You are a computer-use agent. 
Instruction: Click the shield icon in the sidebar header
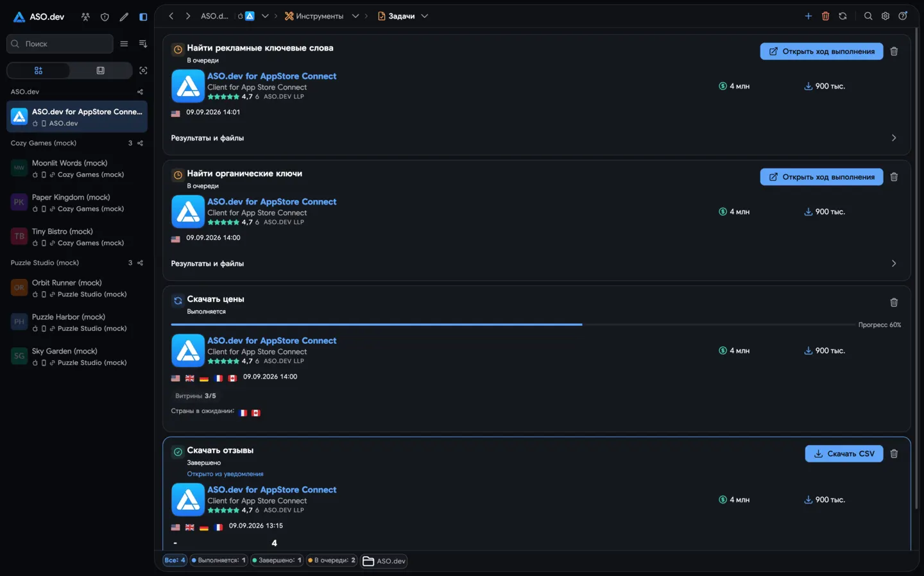click(x=105, y=17)
